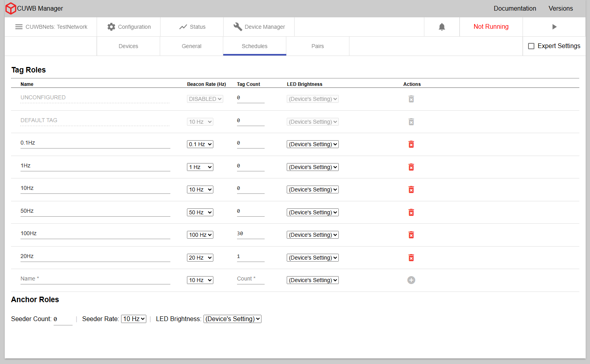Viewport: 590px width, 364px height.
Task: Open Anchor Roles LED Brightness dropdown
Action: tap(232, 319)
